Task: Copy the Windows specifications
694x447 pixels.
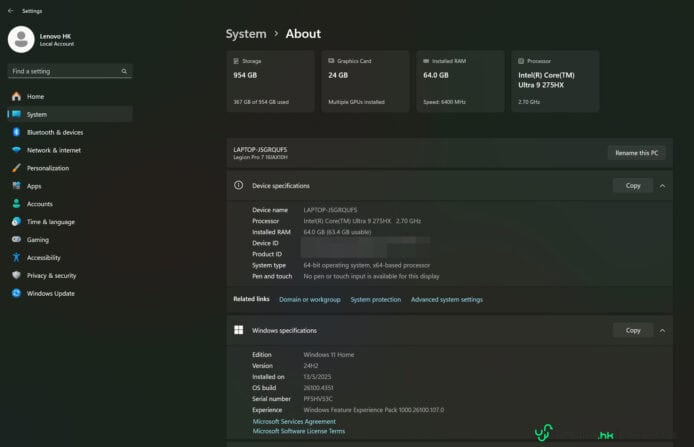Action: [x=633, y=330]
